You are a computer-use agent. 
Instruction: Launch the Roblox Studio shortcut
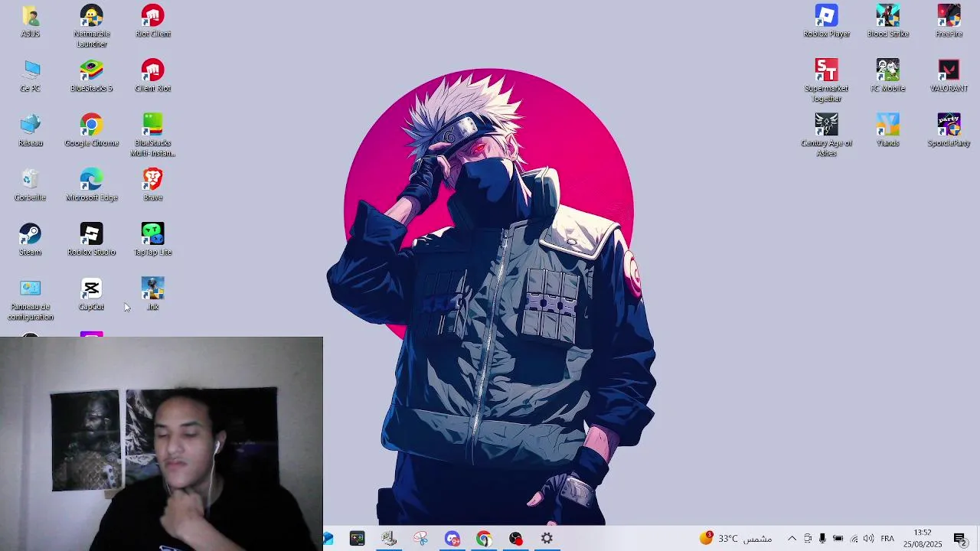pyautogui.click(x=91, y=240)
